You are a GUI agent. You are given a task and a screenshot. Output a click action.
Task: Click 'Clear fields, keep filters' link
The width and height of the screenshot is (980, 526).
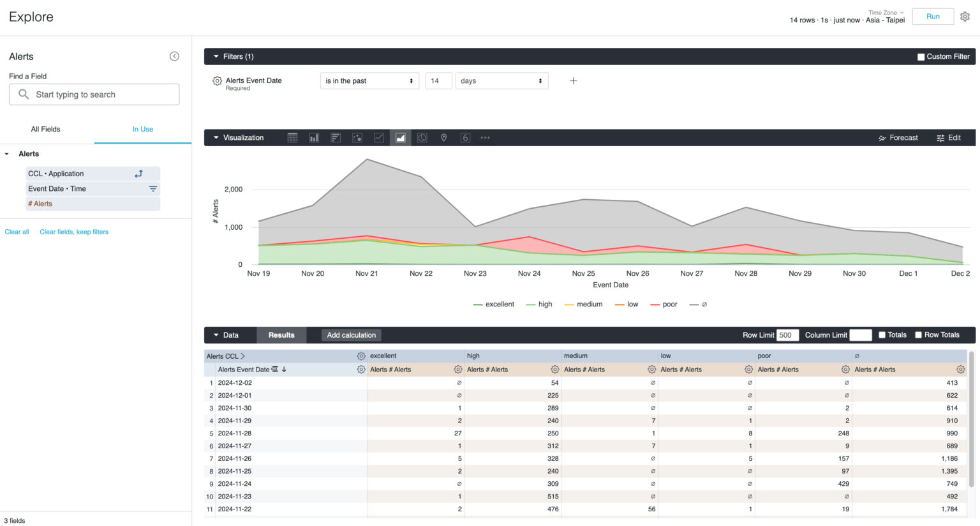(74, 232)
